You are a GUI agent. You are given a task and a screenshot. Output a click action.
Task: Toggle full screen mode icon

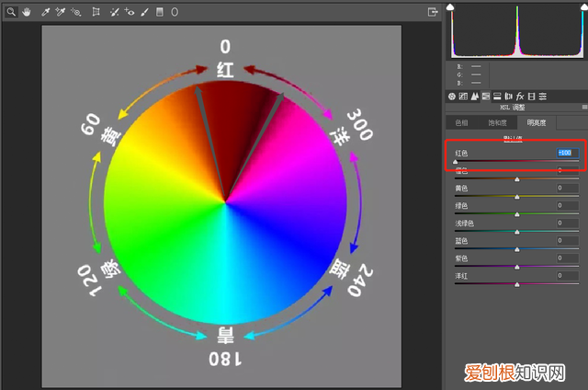coord(433,12)
